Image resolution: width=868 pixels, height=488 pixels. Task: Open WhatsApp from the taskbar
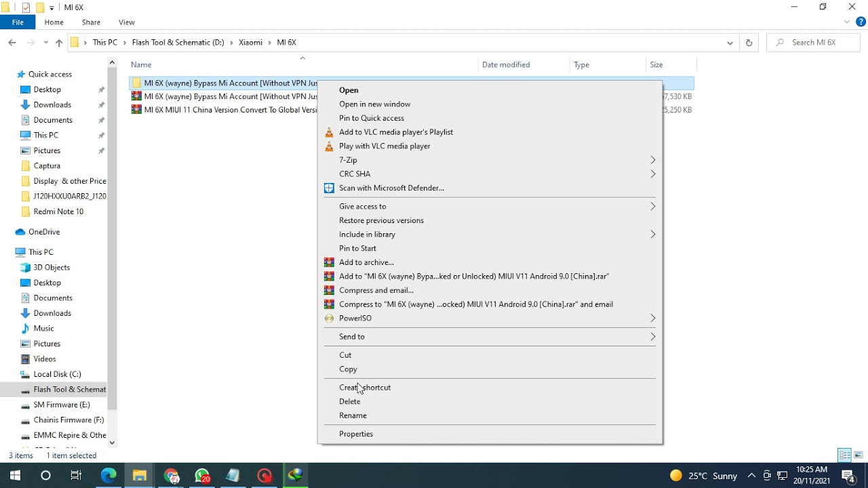click(x=202, y=475)
